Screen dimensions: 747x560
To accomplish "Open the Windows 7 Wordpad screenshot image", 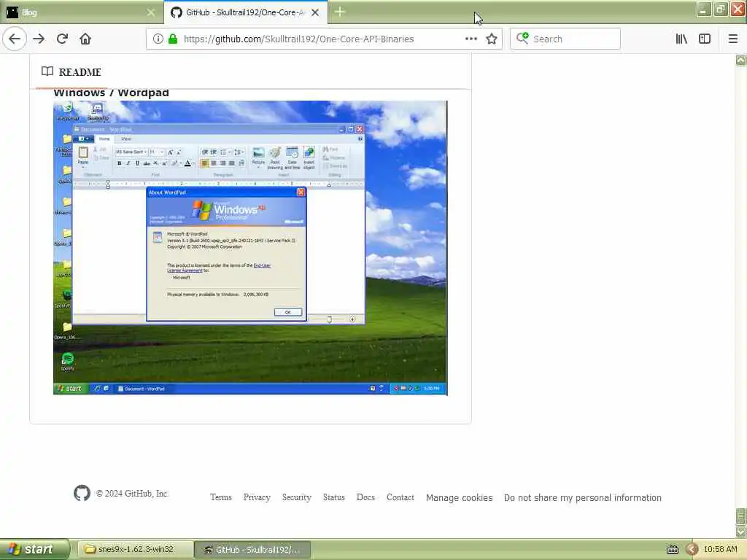I will coord(250,248).
